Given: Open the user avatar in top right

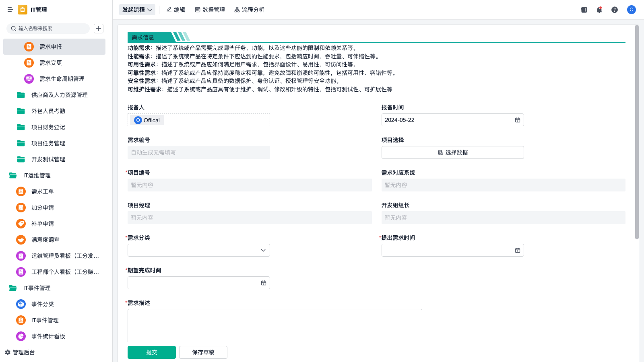Looking at the screenshot, I should pos(631,10).
